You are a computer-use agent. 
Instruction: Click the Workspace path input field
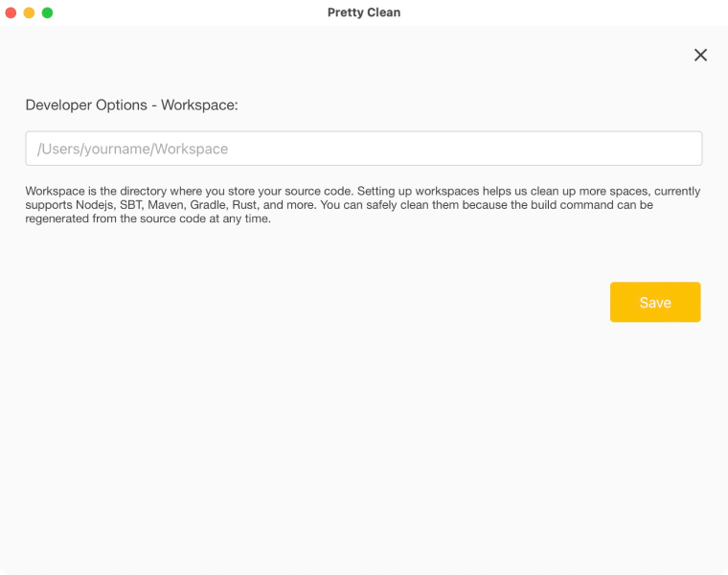point(364,149)
